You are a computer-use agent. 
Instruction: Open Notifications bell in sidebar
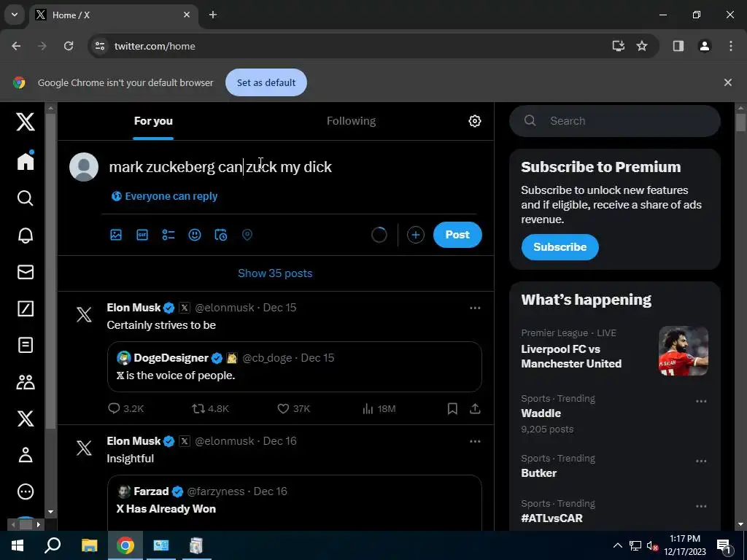(x=26, y=235)
